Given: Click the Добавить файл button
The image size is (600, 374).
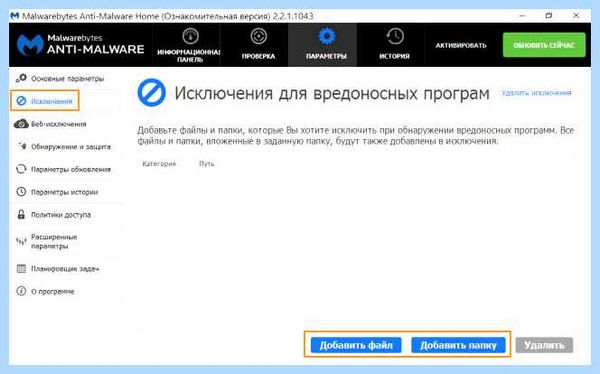Looking at the screenshot, I should click(356, 345).
